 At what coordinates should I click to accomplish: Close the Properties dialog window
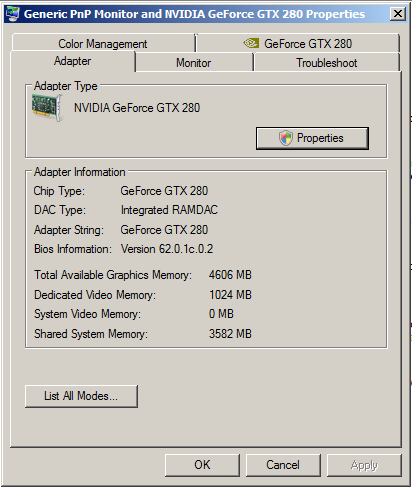(x=398, y=14)
